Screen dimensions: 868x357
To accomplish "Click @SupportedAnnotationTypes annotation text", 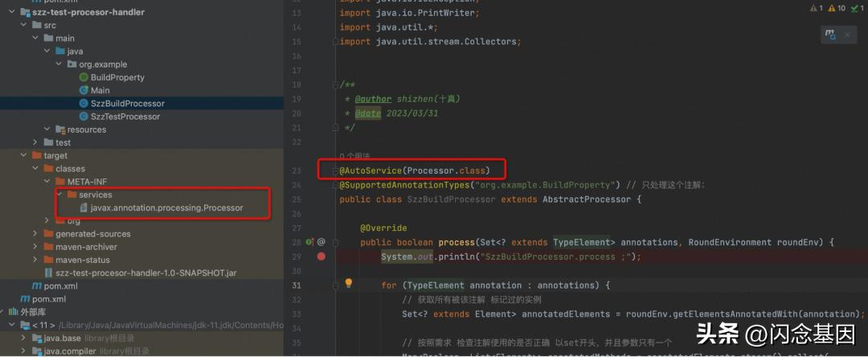I will (x=406, y=185).
